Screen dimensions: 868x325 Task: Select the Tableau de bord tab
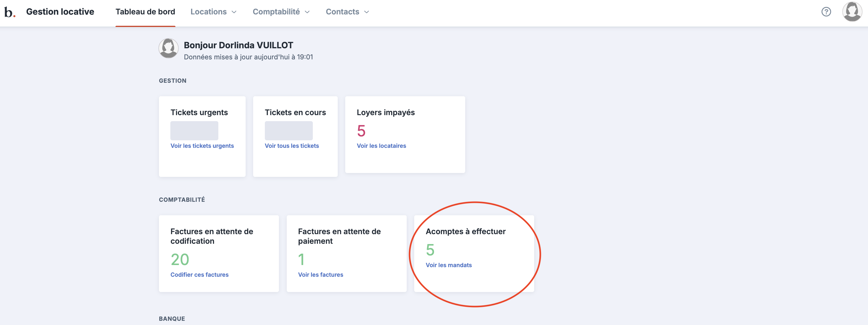click(x=145, y=12)
